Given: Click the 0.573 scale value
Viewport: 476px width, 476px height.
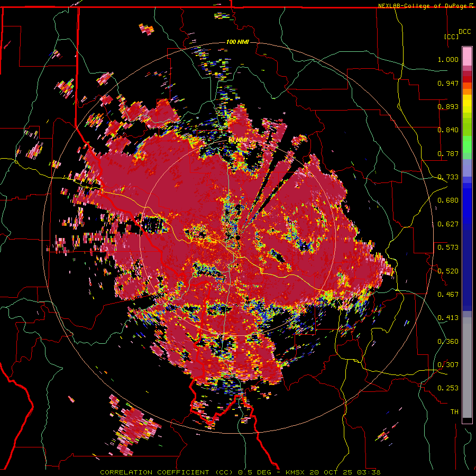Looking at the screenshot, I should [448, 248].
